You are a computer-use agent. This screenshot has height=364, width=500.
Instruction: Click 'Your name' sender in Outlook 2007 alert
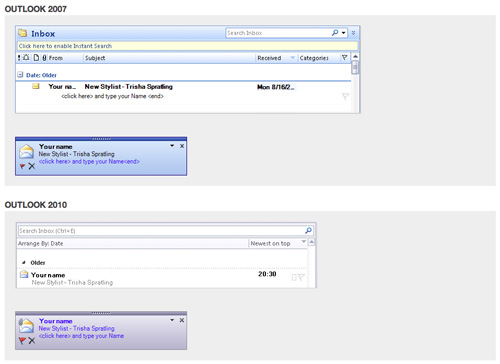point(56,147)
